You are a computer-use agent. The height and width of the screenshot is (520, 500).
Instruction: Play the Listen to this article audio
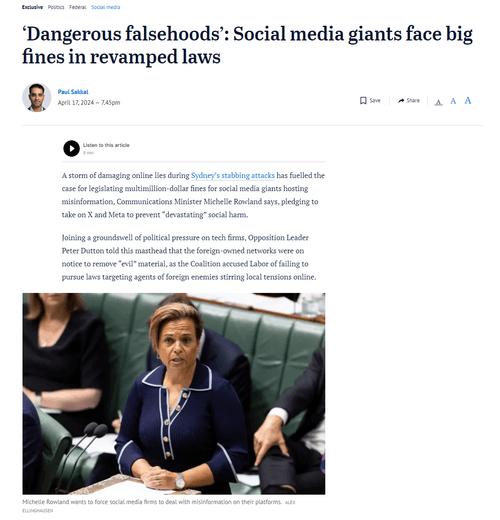click(71, 148)
